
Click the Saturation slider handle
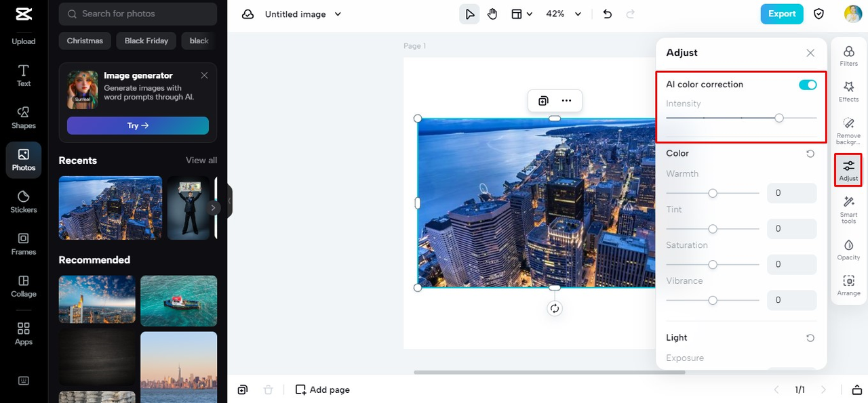(713, 264)
